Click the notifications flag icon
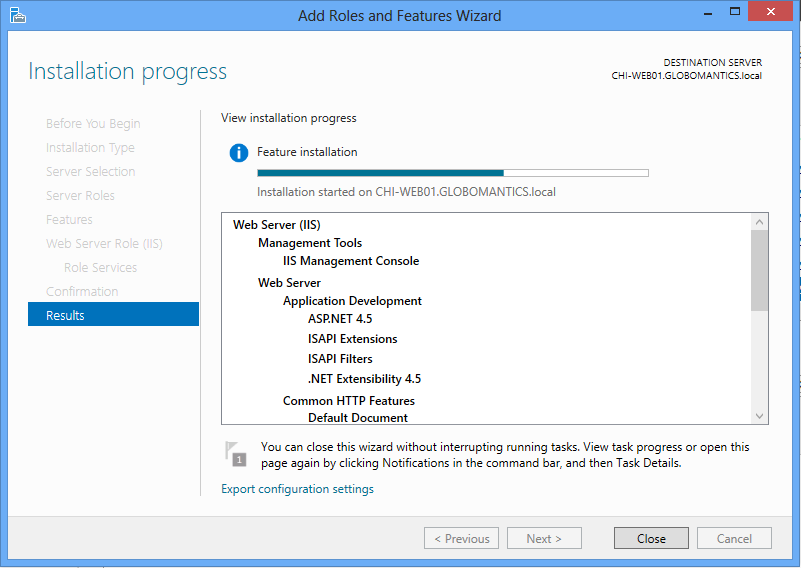The image size is (801, 568). [x=235, y=454]
